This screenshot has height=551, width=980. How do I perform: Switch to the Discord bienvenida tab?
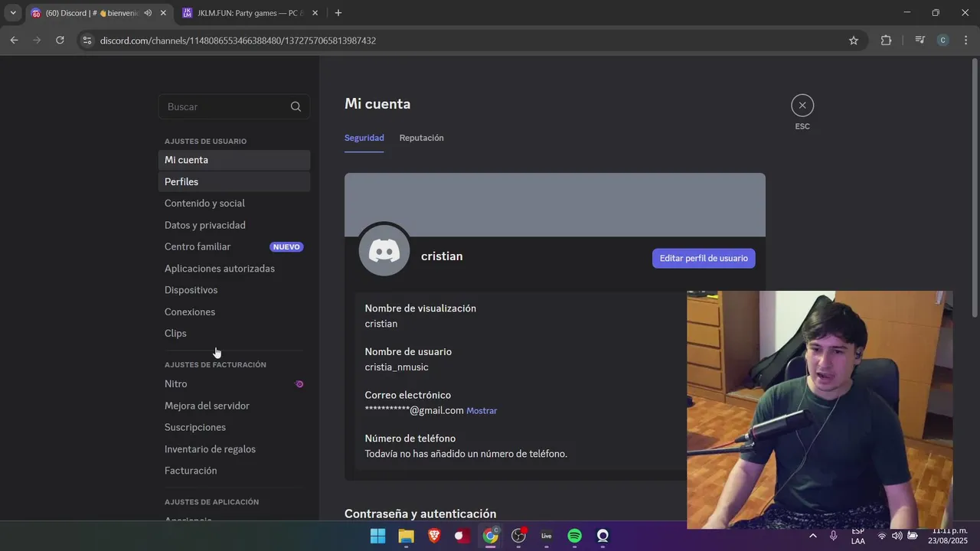(x=97, y=13)
